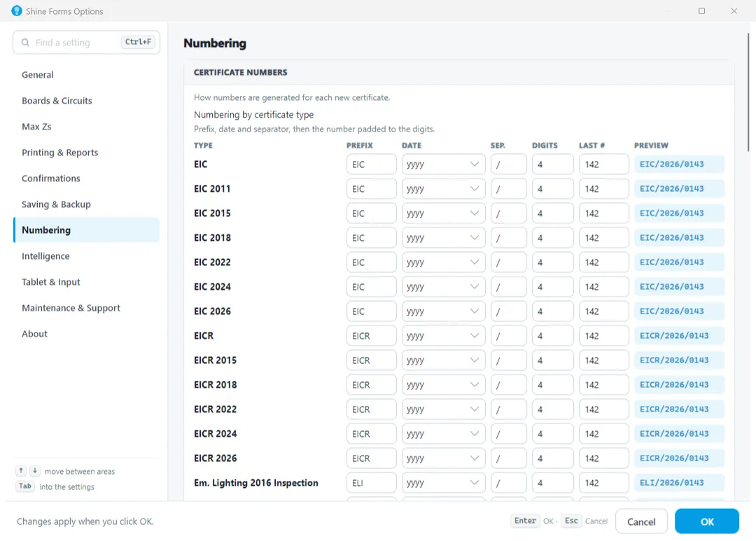Viewport: 756px width, 541px height.
Task: Click Numbering by certificate type text
Action: (x=253, y=115)
